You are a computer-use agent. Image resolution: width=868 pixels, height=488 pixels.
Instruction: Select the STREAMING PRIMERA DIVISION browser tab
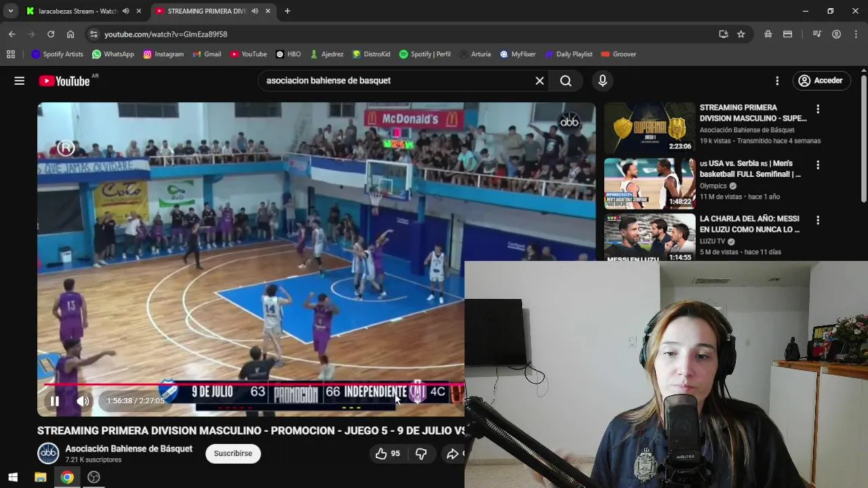pyautogui.click(x=206, y=11)
